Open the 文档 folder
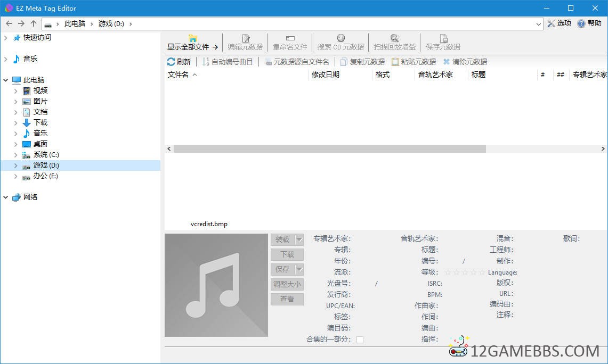The height and width of the screenshot is (364, 608). (x=40, y=112)
